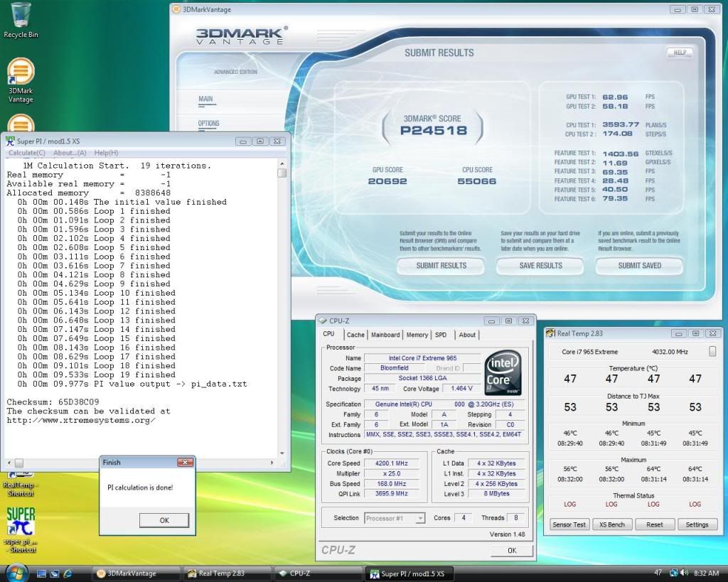This screenshot has width=728, height=582.
Task: Click GPU TEST 1 value 62.96
Action: click(x=615, y=97)
